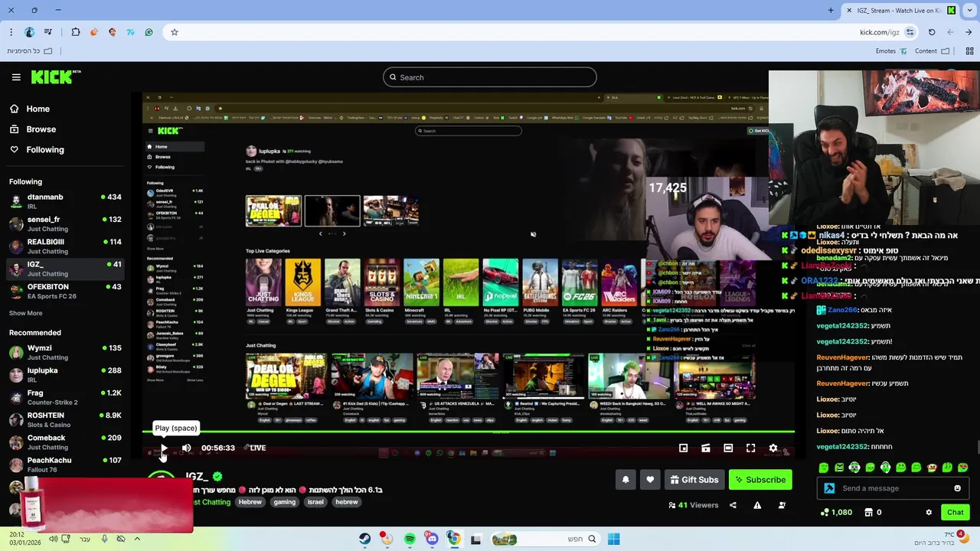Open Chrome tab groups grid icon
Viewport: 980px width, 551px height.
coord(969,51)
